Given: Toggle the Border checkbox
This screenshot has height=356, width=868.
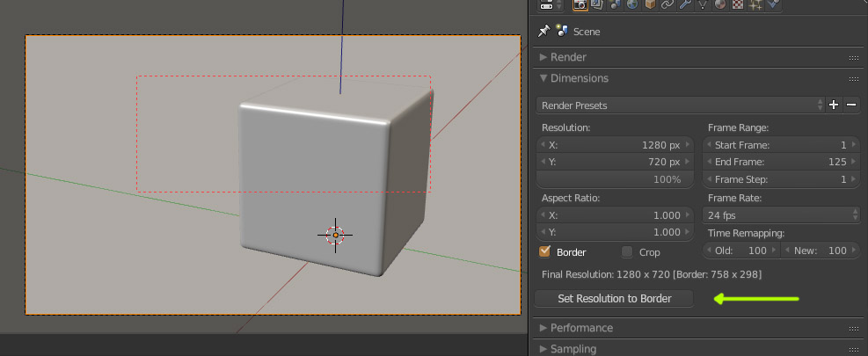Looking at the screenshot, I should 544,251.
